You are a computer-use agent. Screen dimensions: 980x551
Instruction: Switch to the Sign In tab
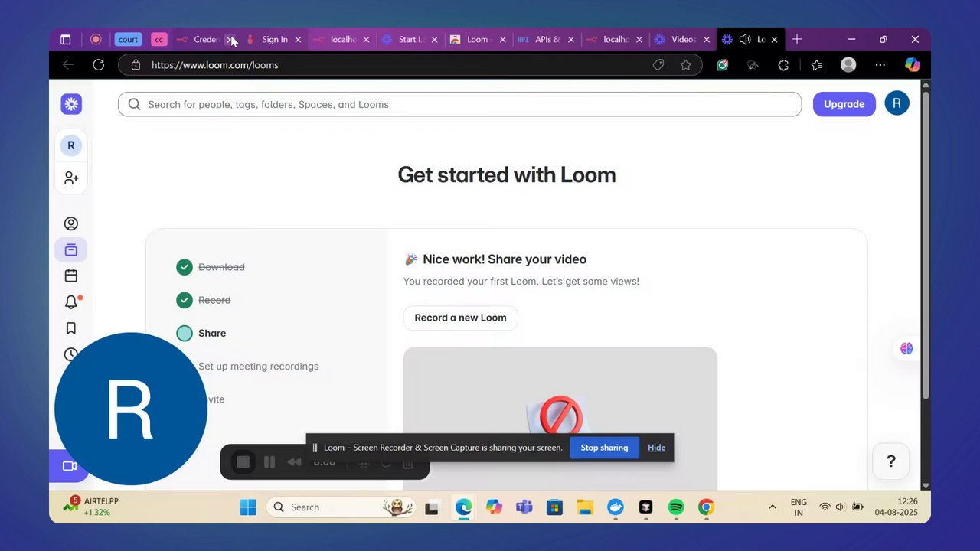273,39
